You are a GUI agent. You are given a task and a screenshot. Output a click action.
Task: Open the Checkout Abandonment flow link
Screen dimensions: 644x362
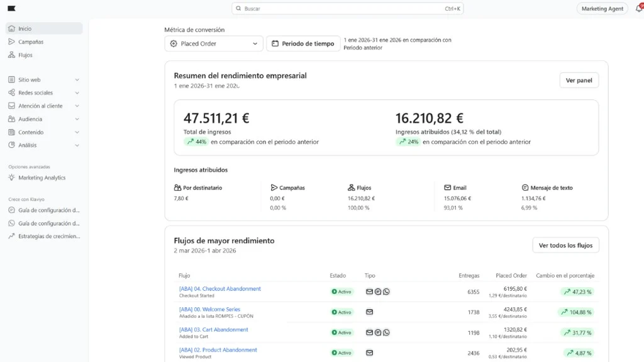coord(220,289)
